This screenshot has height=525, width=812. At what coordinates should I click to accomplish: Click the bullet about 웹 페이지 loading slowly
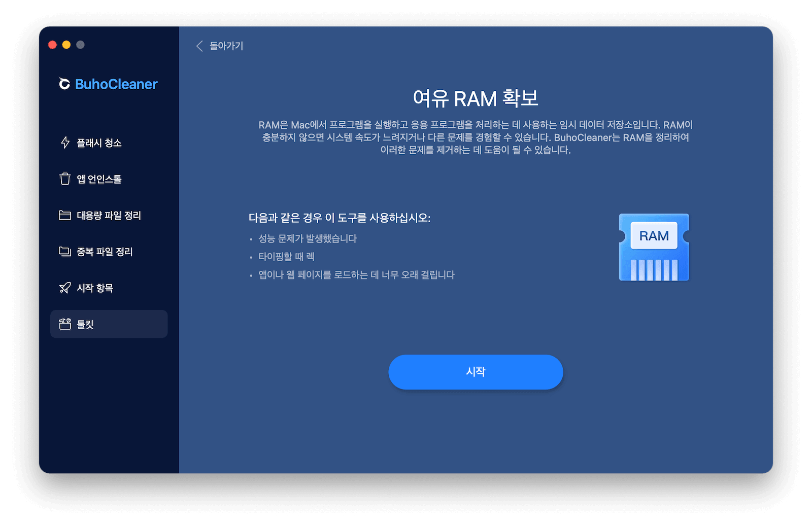coord(356,275)
